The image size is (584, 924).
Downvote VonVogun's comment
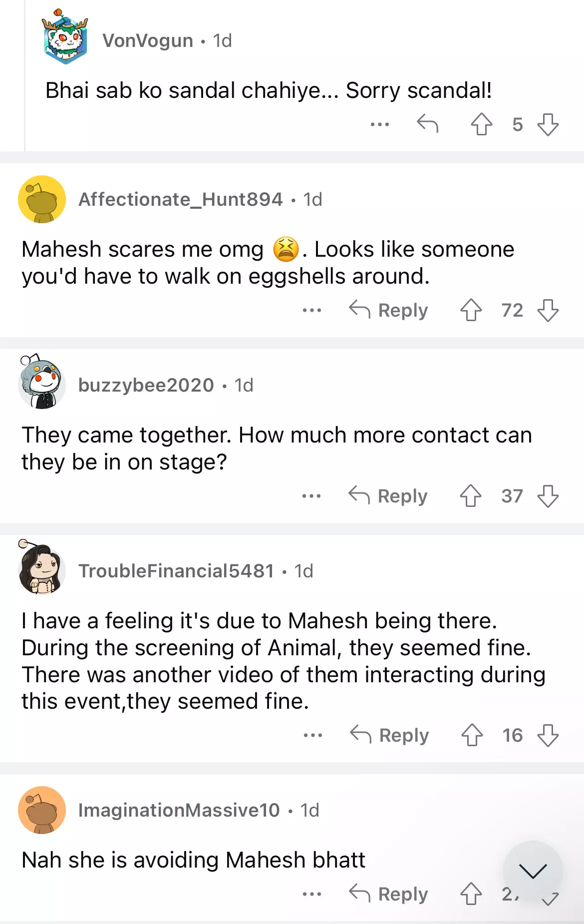coord(548,124)
